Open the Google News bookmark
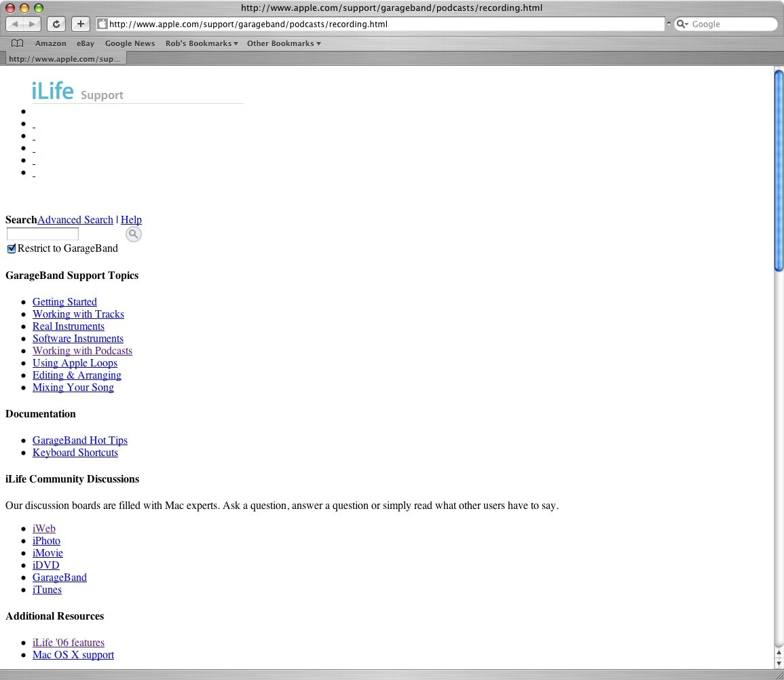This screenshot has width=784, height=680. click(130, 43)
